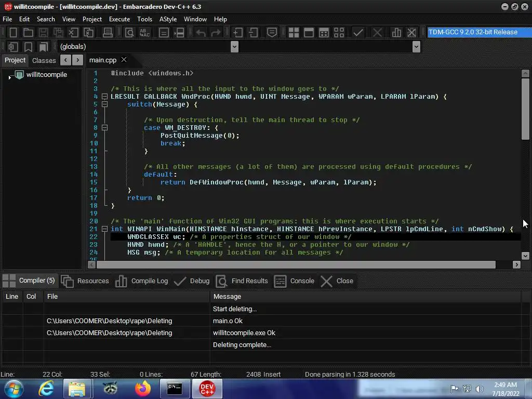Screen dimensions: 532x399
Task: Click the Run icon (window frame)
Action: [x=309, y=33]
